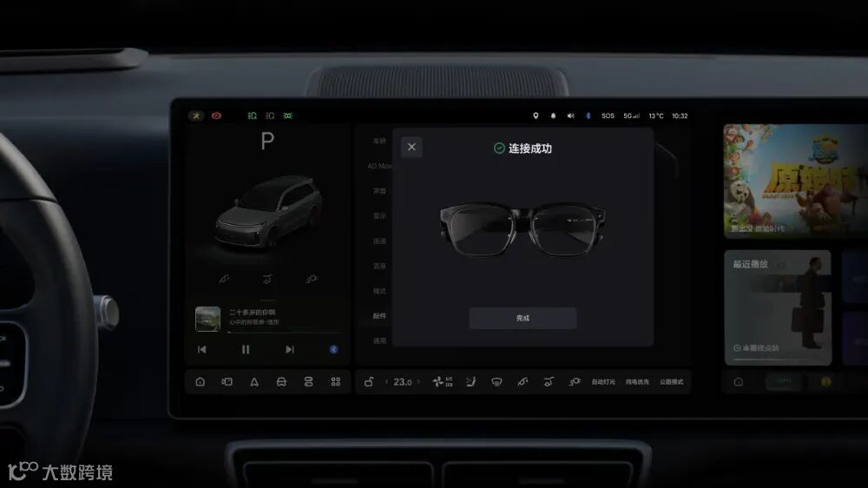Increase temperature with right arrow

point(418,382)
